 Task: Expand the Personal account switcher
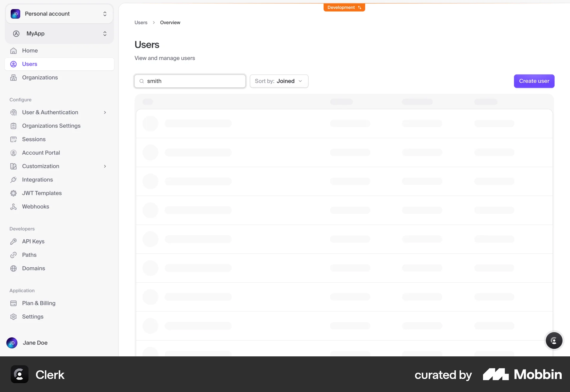tap(59, 14)
